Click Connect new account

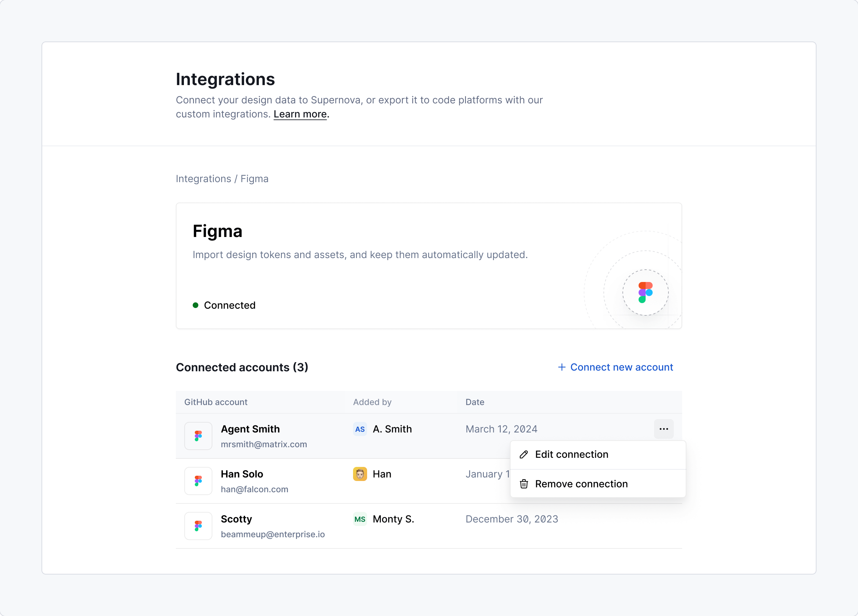pos(615,367)
